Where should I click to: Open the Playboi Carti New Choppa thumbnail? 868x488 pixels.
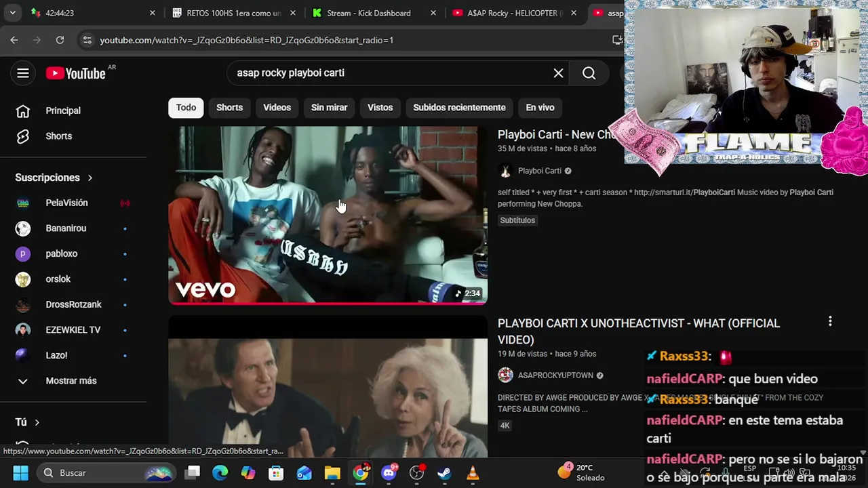click(x=328, y=214)
